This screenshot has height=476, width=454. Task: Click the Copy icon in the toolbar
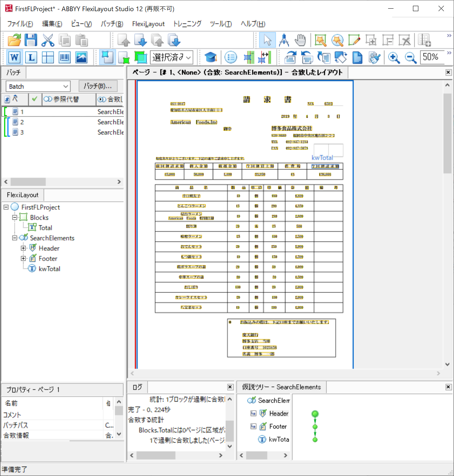(65, 40)
